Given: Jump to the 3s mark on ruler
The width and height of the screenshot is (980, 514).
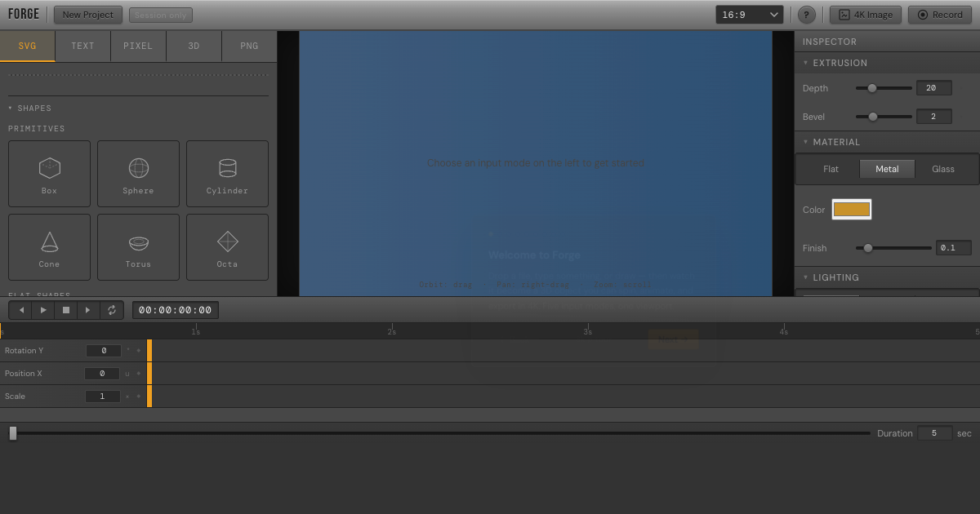Looking at the screenshot, I should point(588,331).
